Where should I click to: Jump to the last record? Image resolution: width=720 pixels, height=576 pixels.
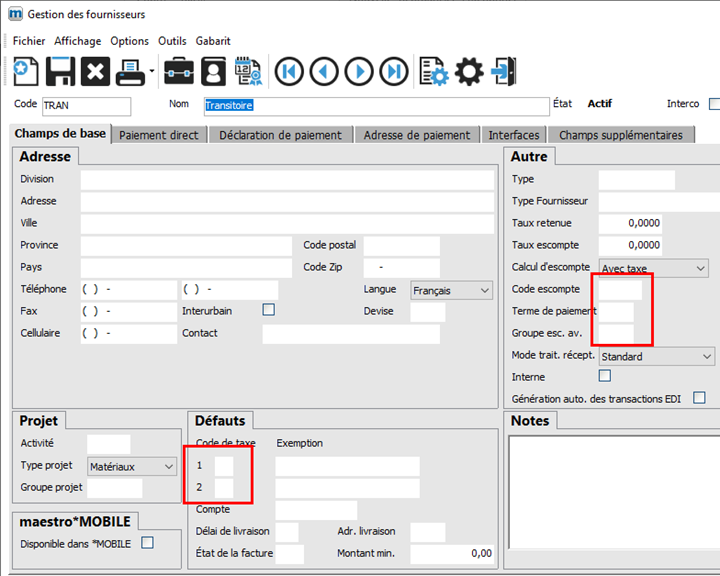pos(394,71)
